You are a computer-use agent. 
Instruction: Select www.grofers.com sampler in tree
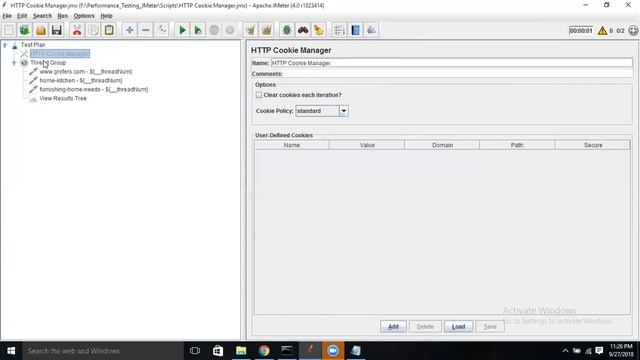86,72
